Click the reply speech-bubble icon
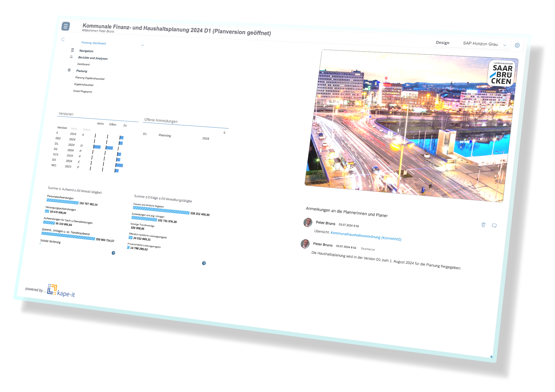555x392 pixels. tap(494, 226)
